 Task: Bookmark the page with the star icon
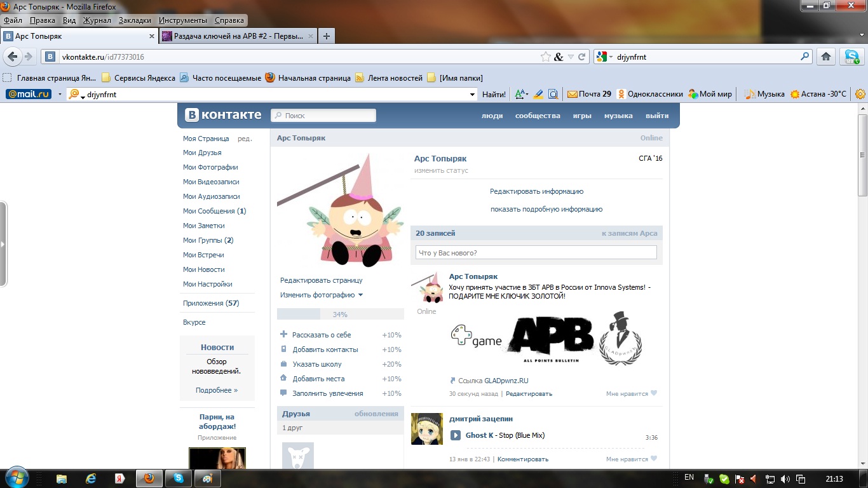click(545, 57)
